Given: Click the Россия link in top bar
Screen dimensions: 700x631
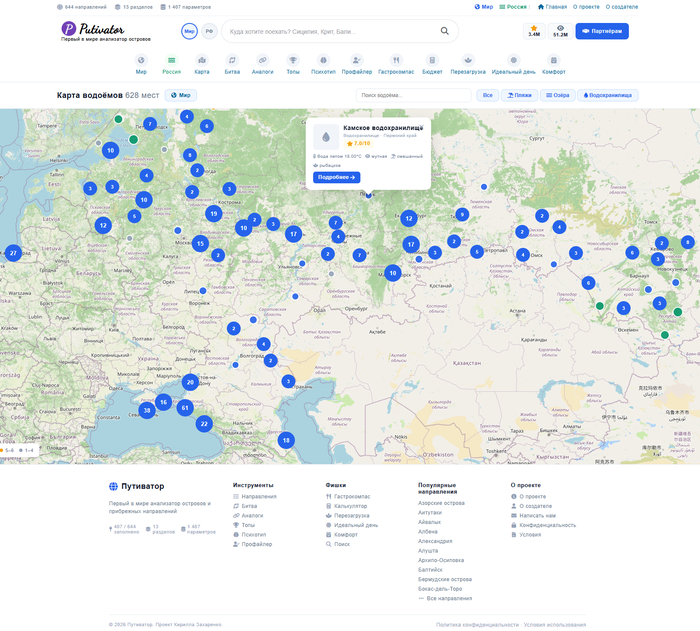Looking at the screenshot, I should coord(513,7).
